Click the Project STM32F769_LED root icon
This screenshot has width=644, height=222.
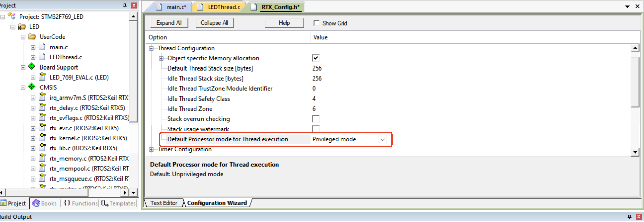pos(12,16)
